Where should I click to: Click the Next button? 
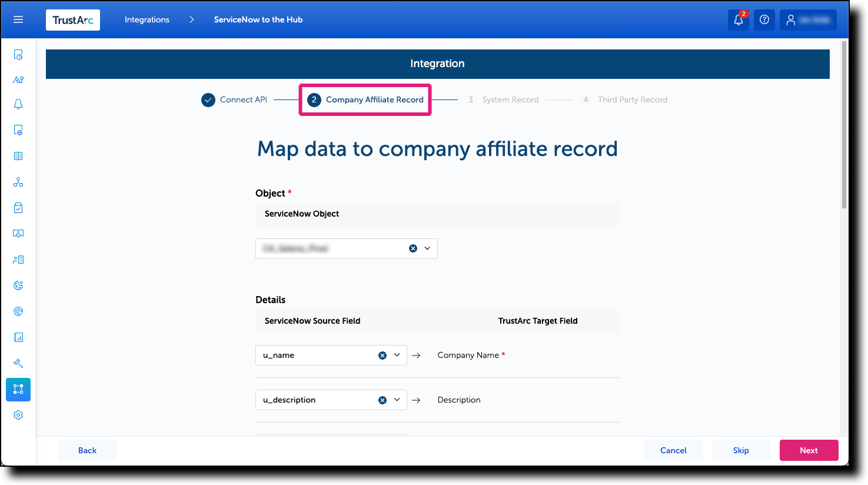[809, 450]
